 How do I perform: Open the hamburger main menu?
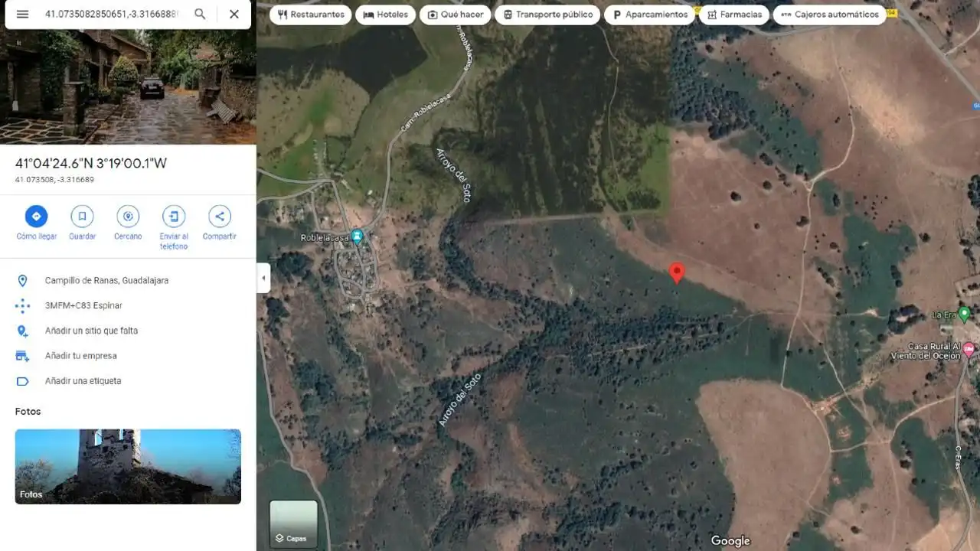[22, 14]
